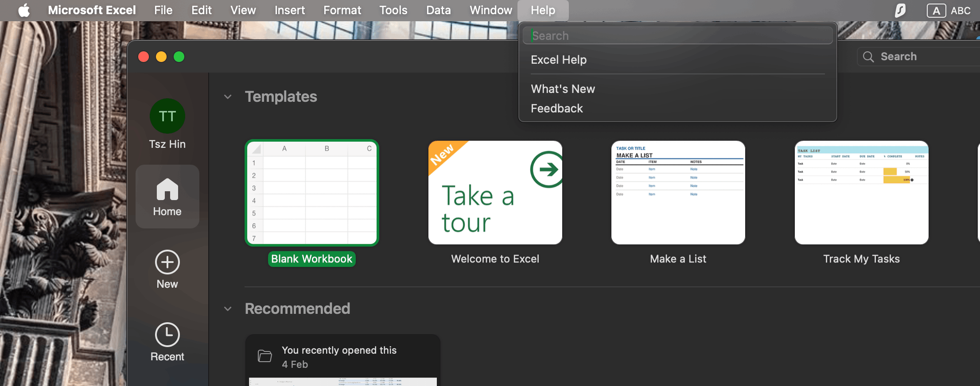Click the folder icon on recent card
Viewport: 980px width, 386px height.
click(x=265, y=356)
